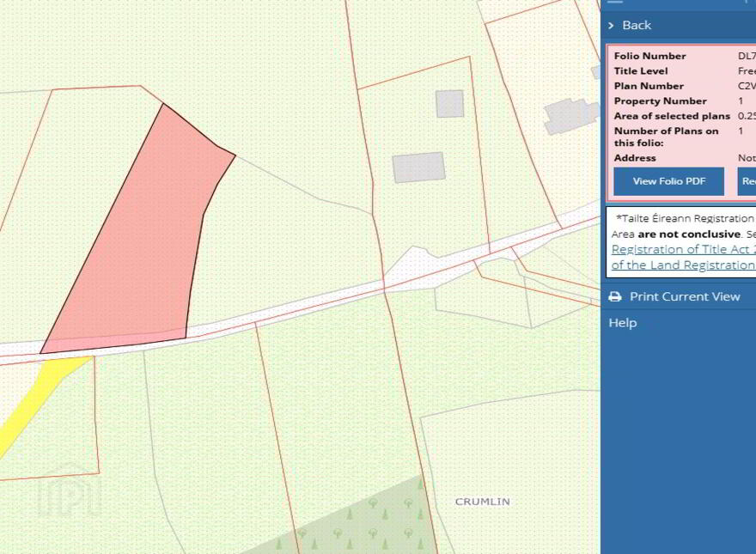This screenshot has height=554, width=756.
Task: Follow the 'of the Land Registration' link
Action: click(683, 265)
